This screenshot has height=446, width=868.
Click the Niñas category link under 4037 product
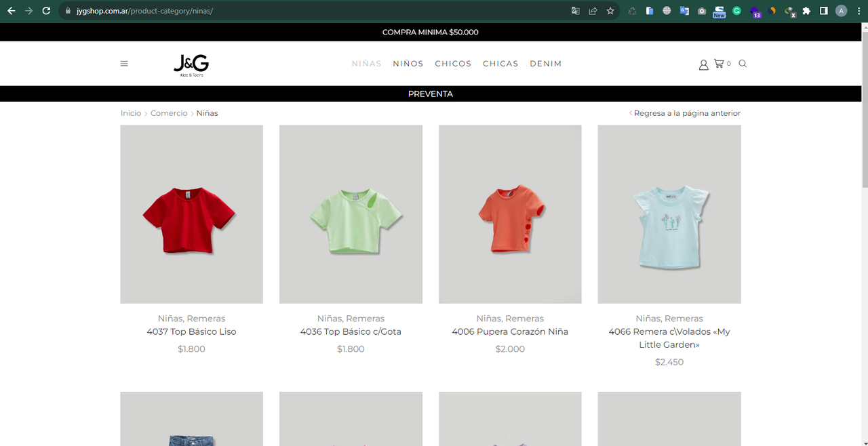point(170,319)
